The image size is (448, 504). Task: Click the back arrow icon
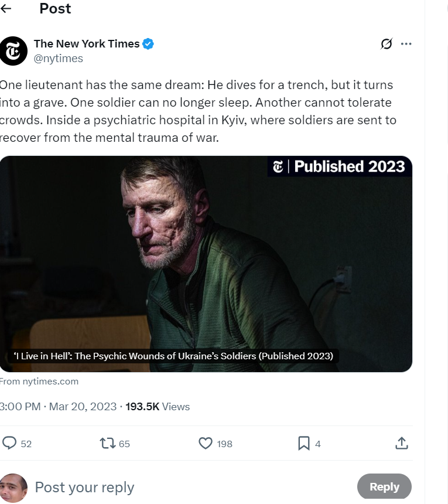pyautogui.click(x=6, y=9)
